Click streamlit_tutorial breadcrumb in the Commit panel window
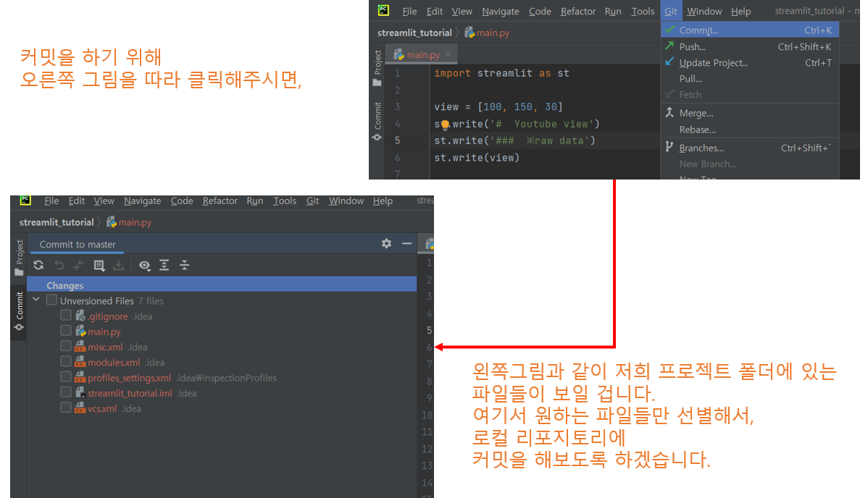This screenshot has width=868, height=498. 57,222
